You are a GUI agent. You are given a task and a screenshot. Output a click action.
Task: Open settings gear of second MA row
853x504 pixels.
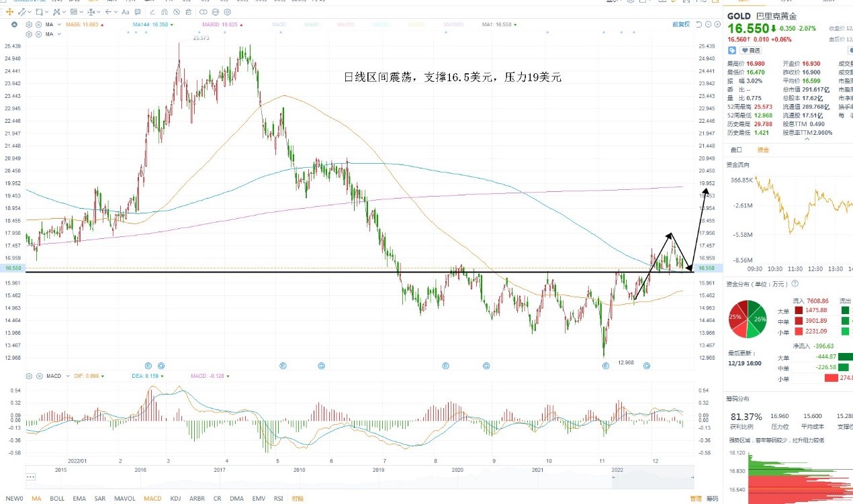[x=29, y=34]
